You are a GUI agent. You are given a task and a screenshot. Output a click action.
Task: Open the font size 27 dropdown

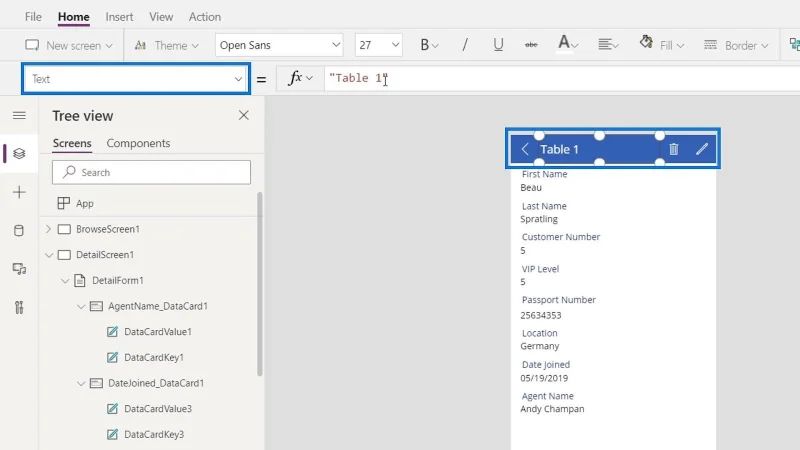tap(379, 45)
